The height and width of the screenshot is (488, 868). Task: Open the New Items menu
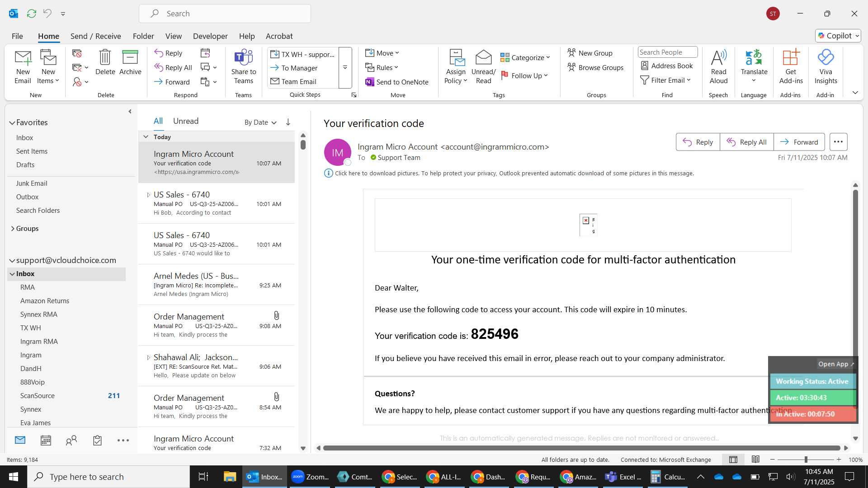[x=48, y=67]
